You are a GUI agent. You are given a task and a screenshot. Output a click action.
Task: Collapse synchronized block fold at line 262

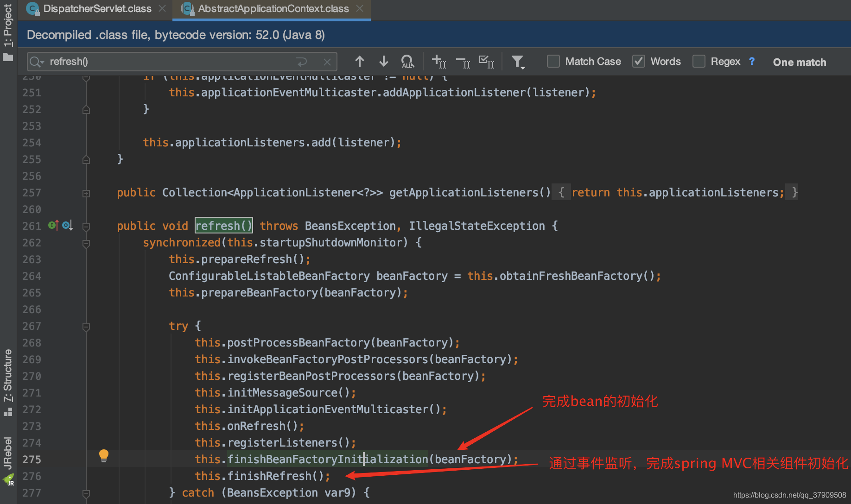pyautogui.click(x=86, y=243)
